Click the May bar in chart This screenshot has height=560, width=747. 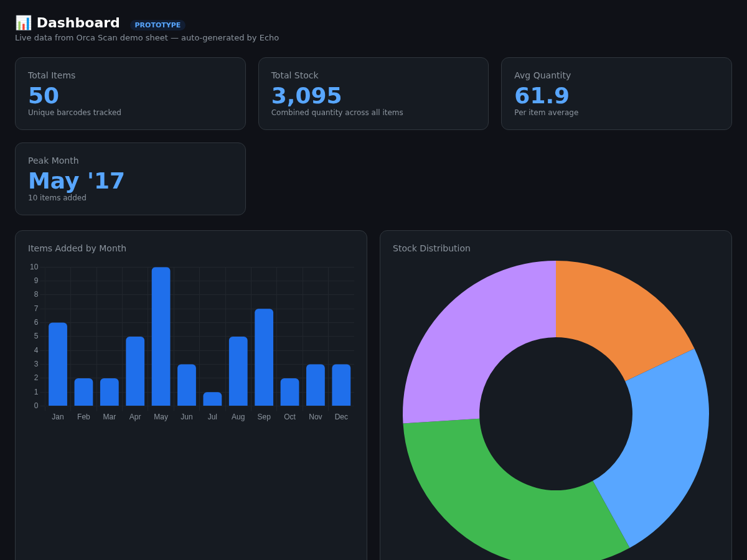pos(161,337)
